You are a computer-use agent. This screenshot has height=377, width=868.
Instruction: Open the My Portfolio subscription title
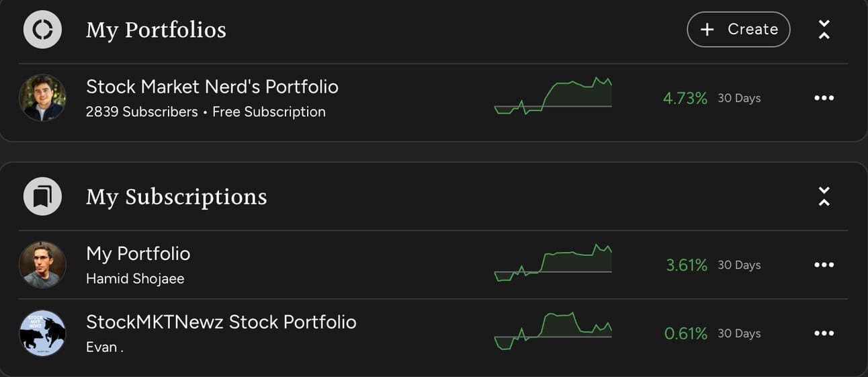138,253
